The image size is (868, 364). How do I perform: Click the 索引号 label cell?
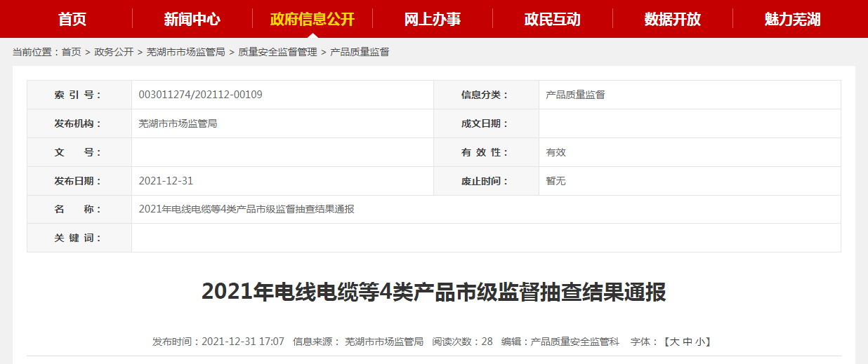[x=79, y=95]
